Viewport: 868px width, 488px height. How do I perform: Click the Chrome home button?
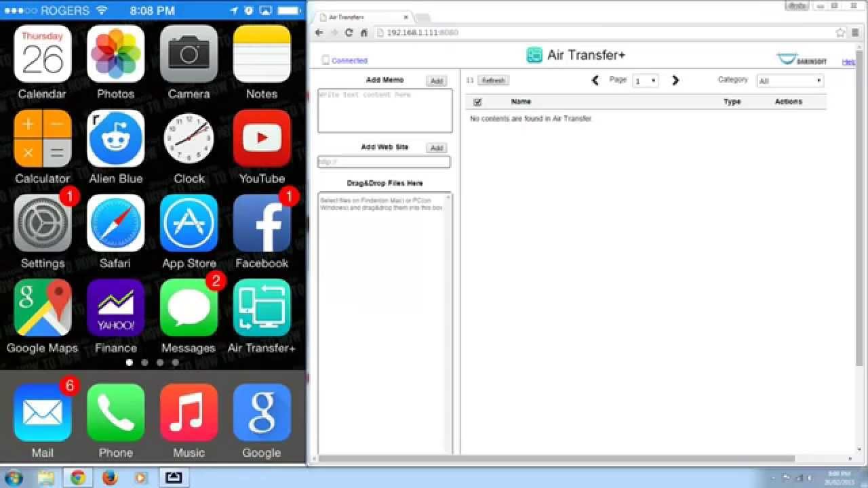[363, 33]
